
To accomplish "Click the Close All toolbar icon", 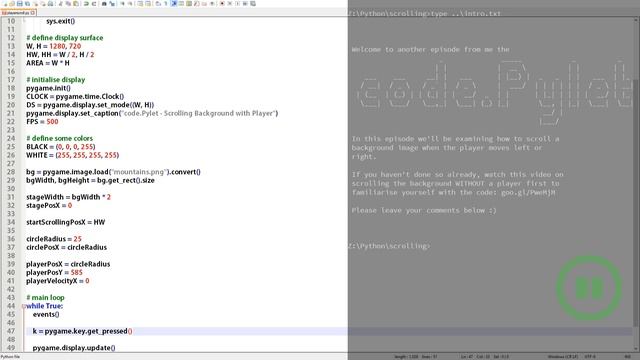I will [43, 4].
